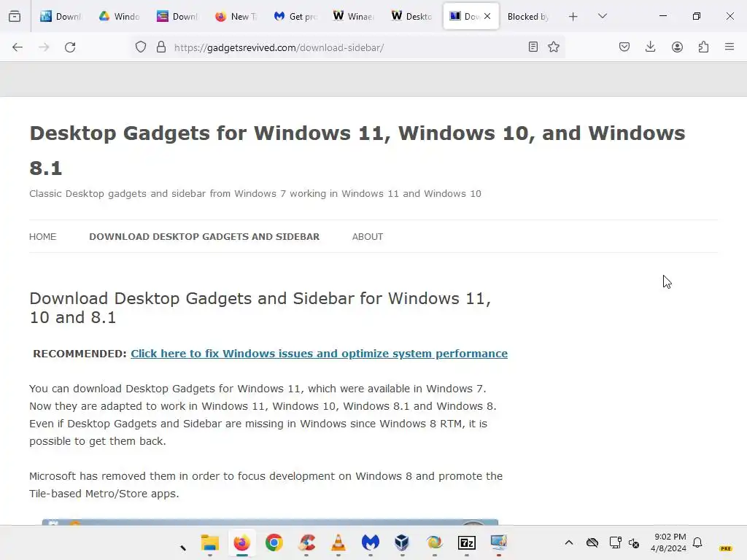Open Firefox account icon
Image resolution: width=747 pixels, height=560 pixels.
(x=677, y=47)
